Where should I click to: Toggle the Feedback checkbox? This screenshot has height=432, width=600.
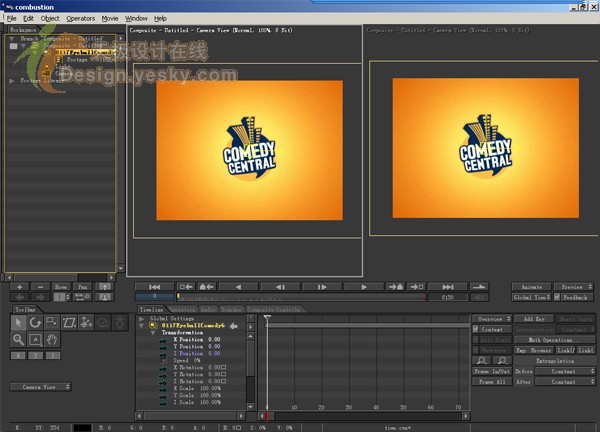coord(557,297)
